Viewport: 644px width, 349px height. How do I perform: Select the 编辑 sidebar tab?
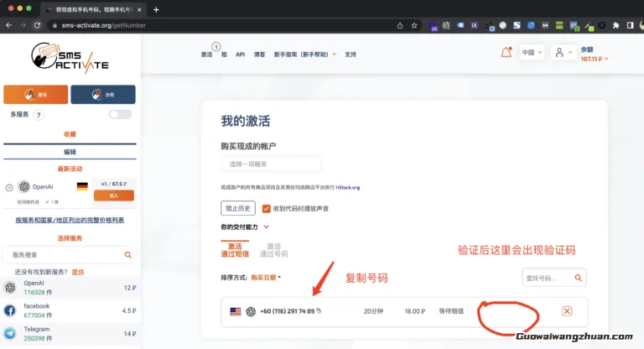click(70, 152)
